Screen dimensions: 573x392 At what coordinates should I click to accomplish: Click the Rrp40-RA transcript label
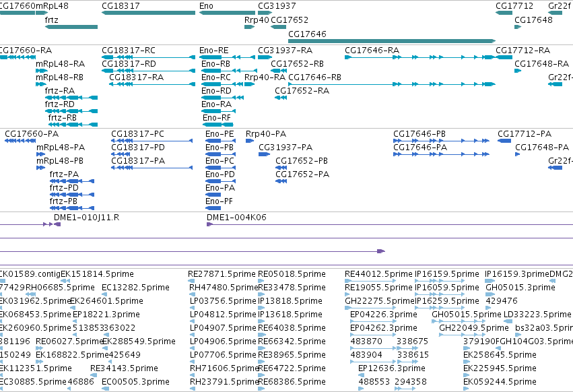[265, 77]
